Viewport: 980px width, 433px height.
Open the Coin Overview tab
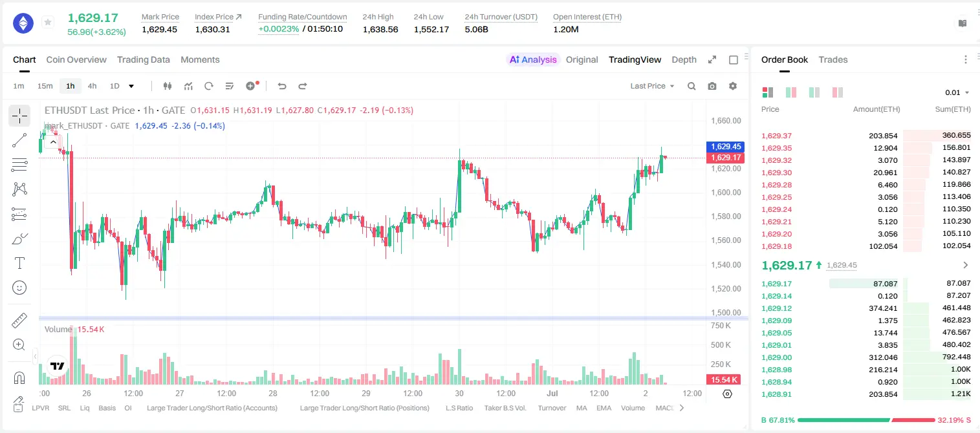(76, 59)
